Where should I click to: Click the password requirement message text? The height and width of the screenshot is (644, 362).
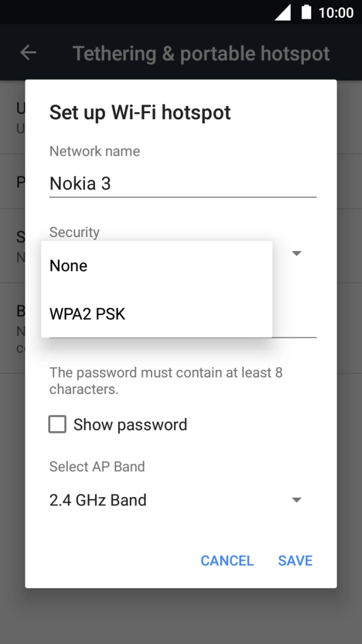click(166, 380)
